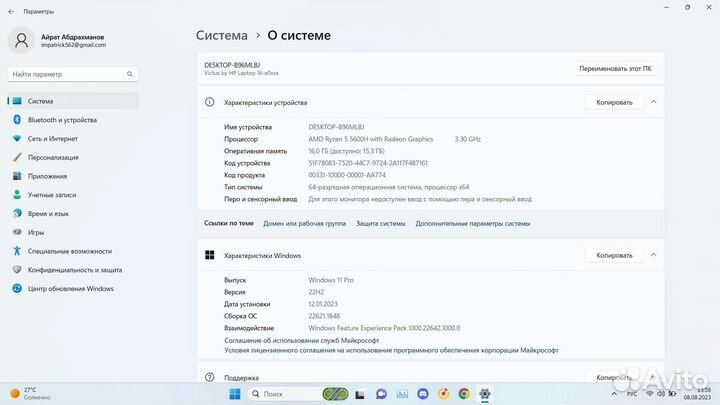
Task: Open Защита системы link
Action: pos(381,224)
